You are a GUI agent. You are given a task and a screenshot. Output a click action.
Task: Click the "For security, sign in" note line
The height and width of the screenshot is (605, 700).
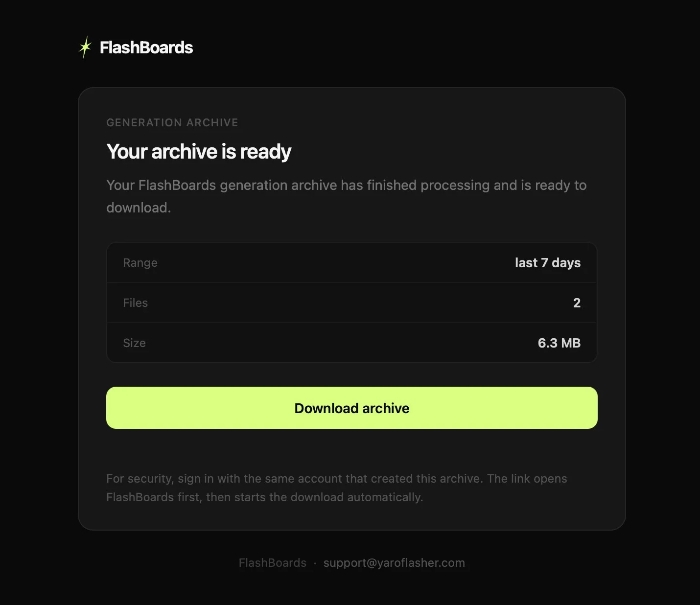[x=294, y=478]
